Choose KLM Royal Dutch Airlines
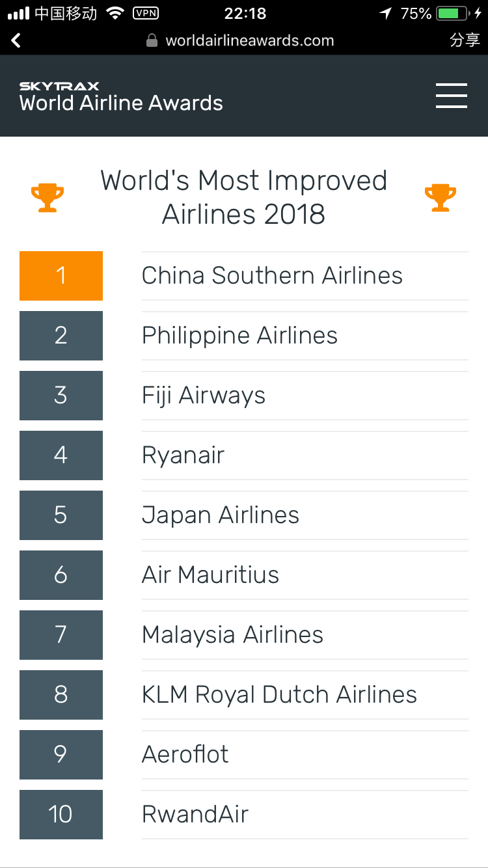Viewport: 488px width, 868px height. tap(279, 695)
